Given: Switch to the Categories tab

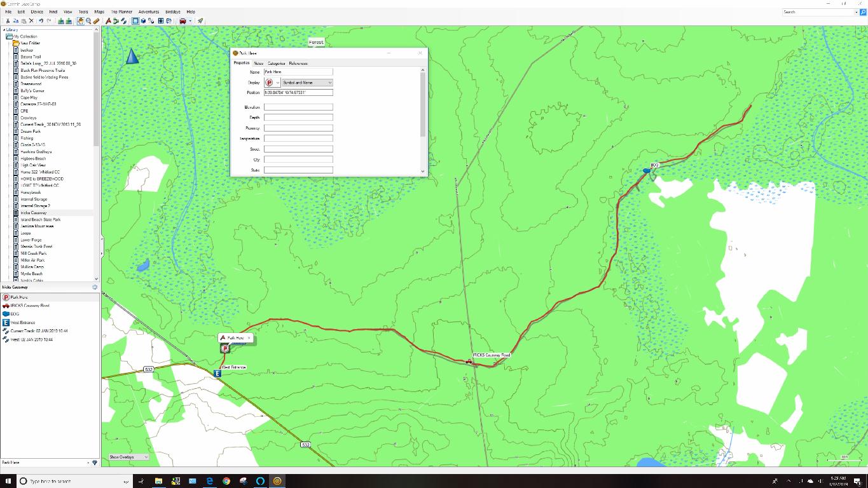Looking at the screenshot, I should click(276, 64).
